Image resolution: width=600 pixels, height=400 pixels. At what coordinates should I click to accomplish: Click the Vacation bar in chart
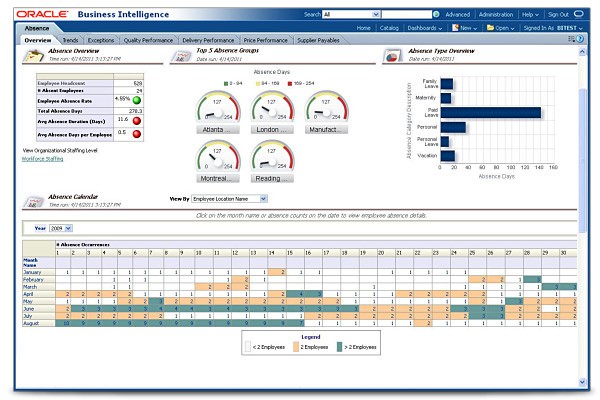[447, 156]
